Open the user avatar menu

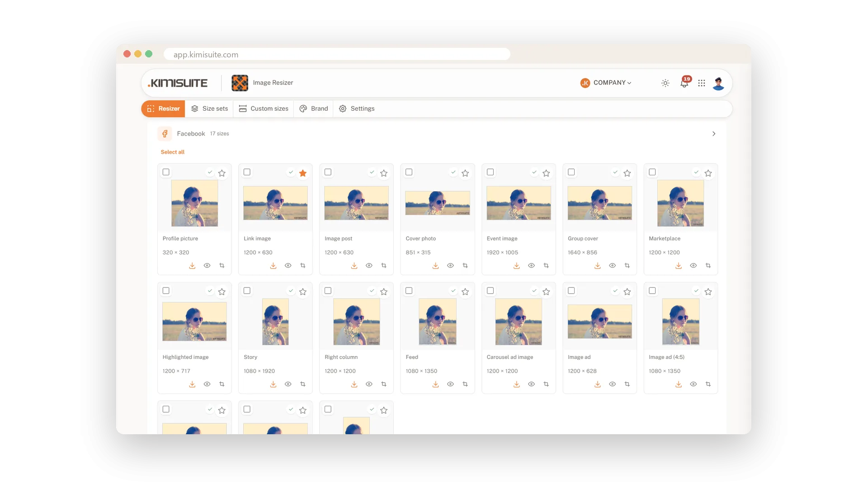[x=718, y=83]
